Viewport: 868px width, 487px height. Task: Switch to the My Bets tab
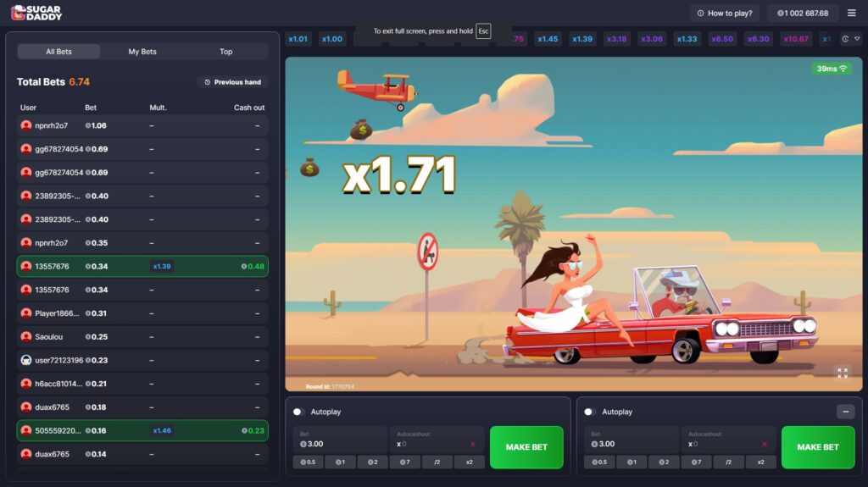click(142, 52)
